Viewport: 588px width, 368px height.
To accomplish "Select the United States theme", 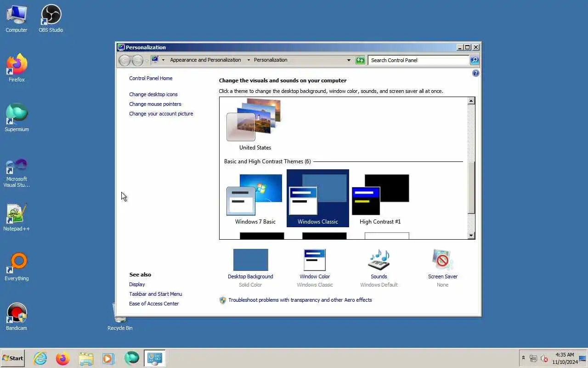I will [255, 125].
